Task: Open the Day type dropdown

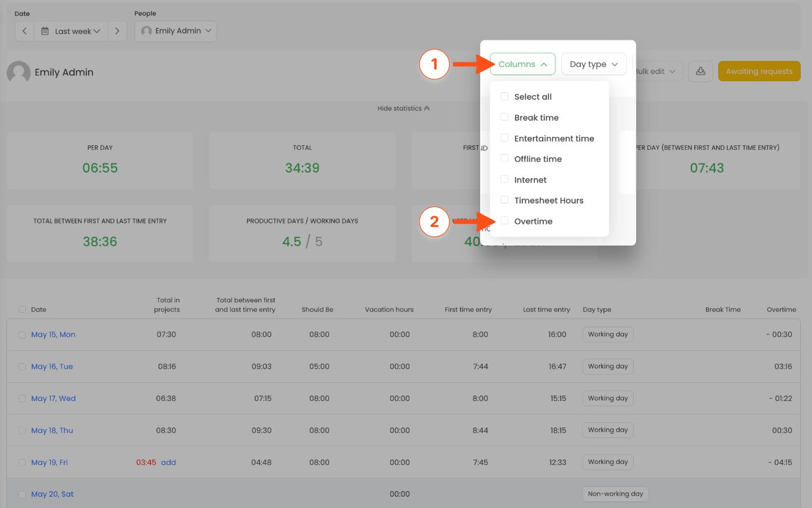Action: tap(594, 64)
